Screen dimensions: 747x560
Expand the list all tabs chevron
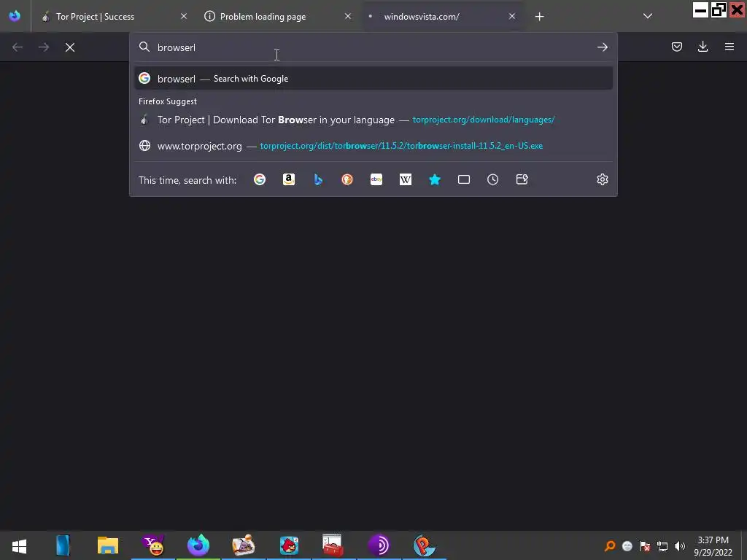coord(648,16)
